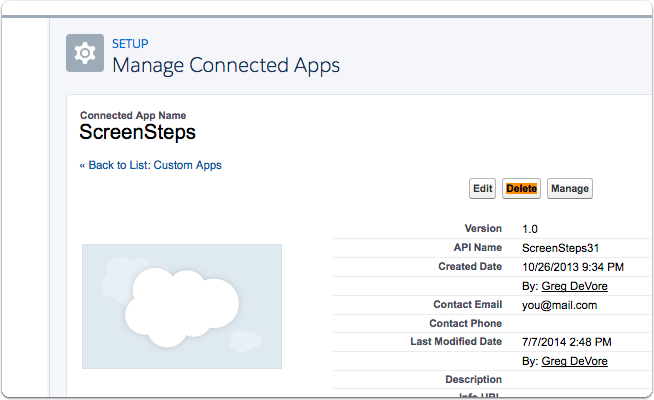This screenshot has width=654, height=400.
Task: Click the Edit button
Action: (x=482, y=189)
